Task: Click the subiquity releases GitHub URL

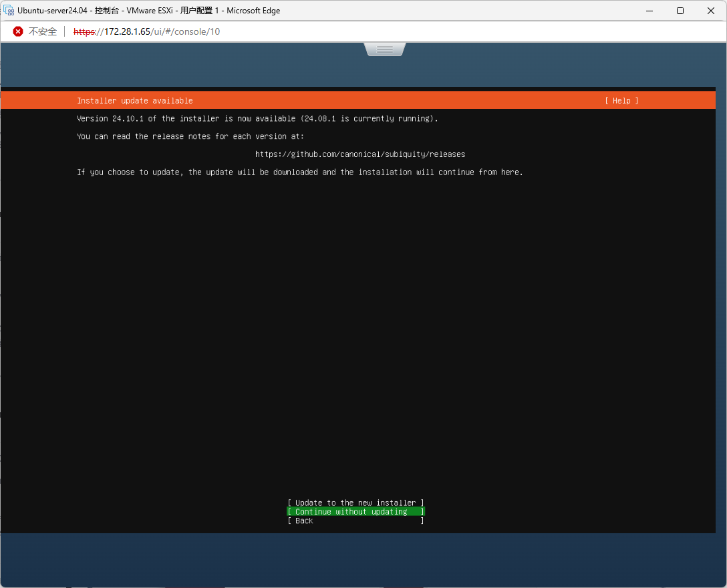Action: [360, 154]
